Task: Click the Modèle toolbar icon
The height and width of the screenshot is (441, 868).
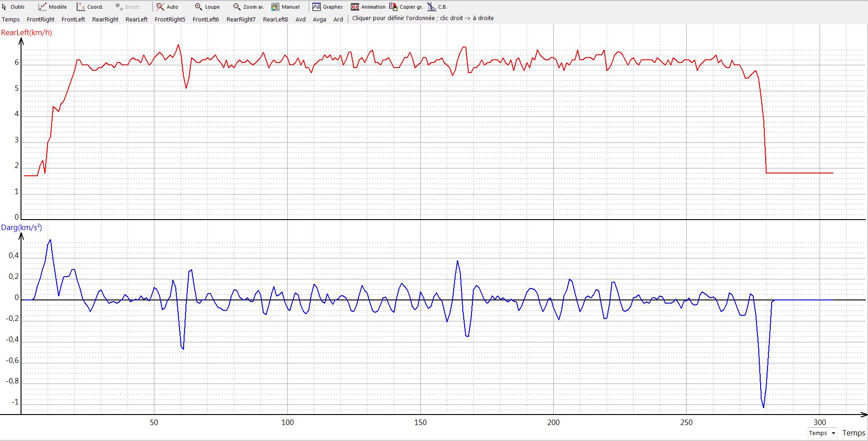Action: tap(53, 7)
